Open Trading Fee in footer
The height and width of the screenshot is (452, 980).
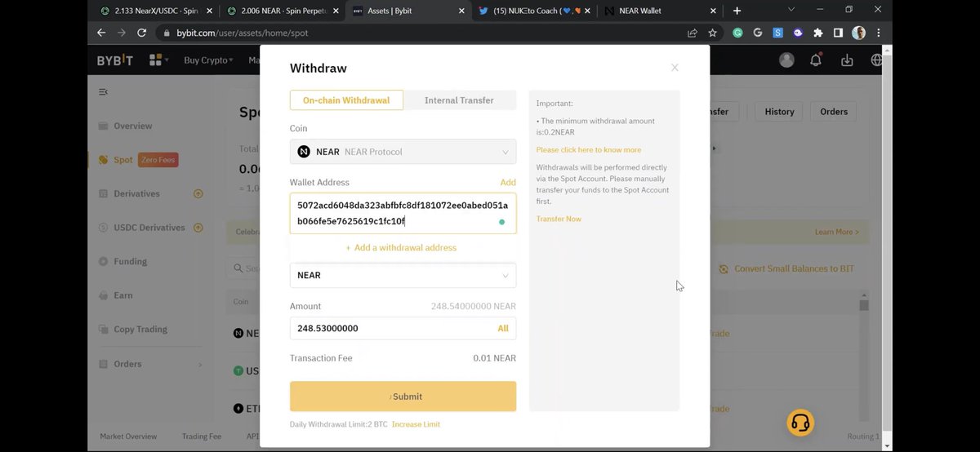(x=201, y=436)
